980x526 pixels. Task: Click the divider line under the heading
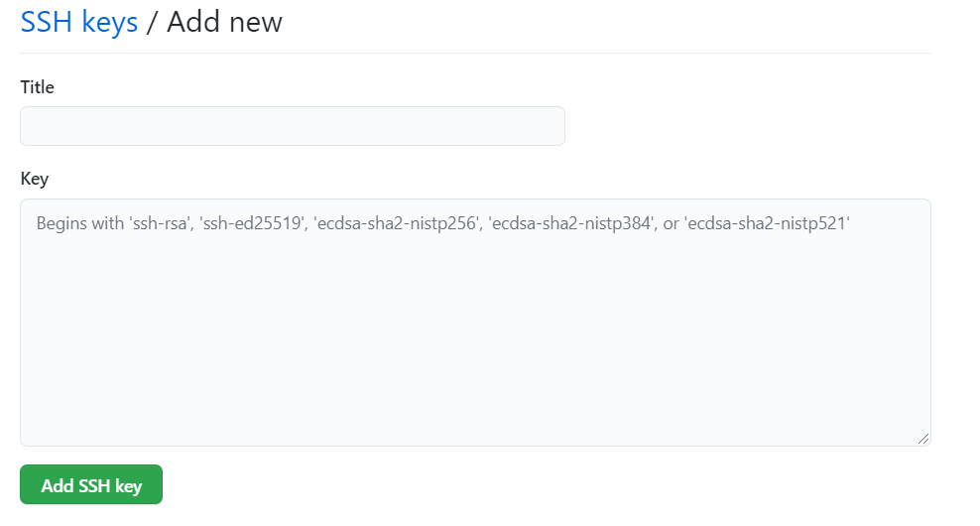pos(475,53)
